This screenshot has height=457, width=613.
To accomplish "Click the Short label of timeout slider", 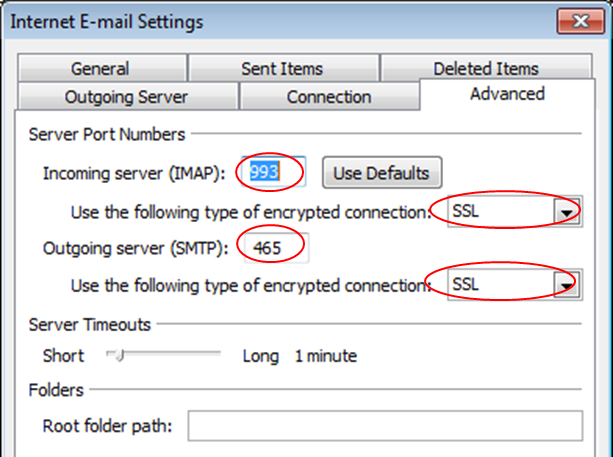I will (63, 356).
